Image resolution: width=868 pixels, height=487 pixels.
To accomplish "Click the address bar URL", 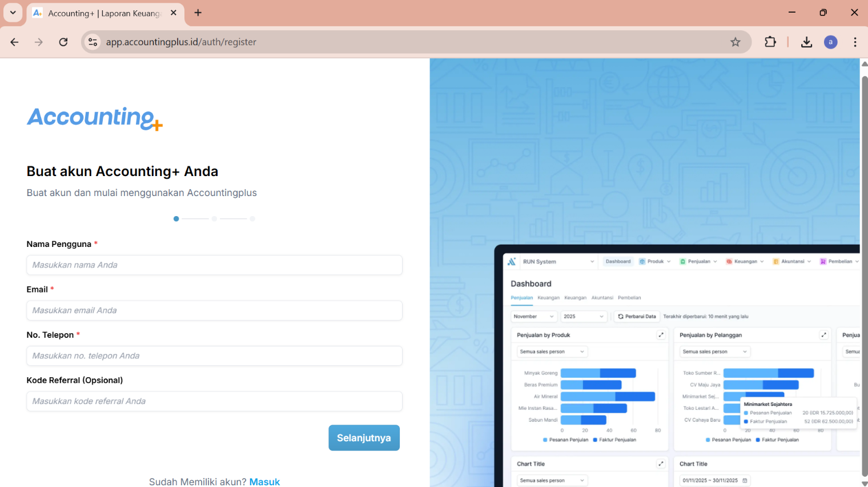I will click(181, 42).
